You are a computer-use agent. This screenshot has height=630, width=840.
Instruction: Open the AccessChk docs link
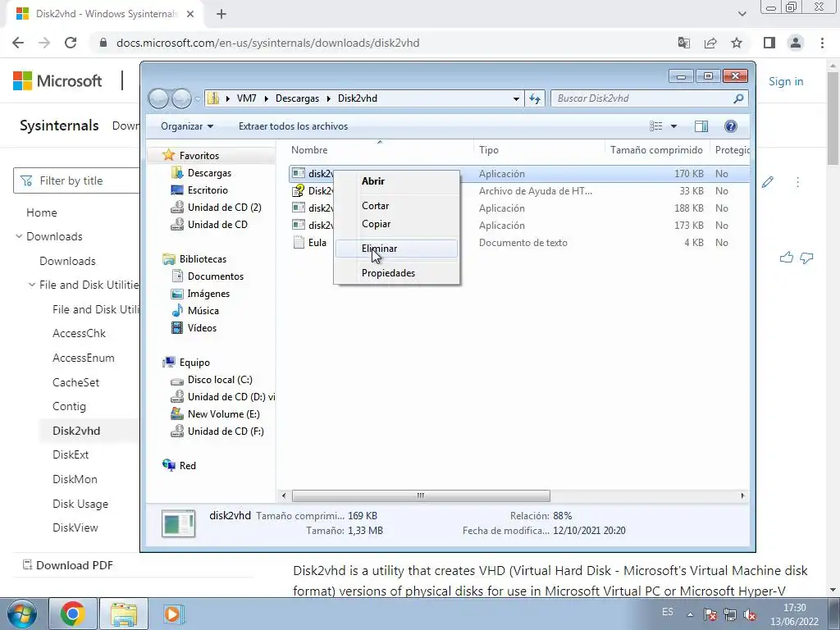tap(80, 333)
